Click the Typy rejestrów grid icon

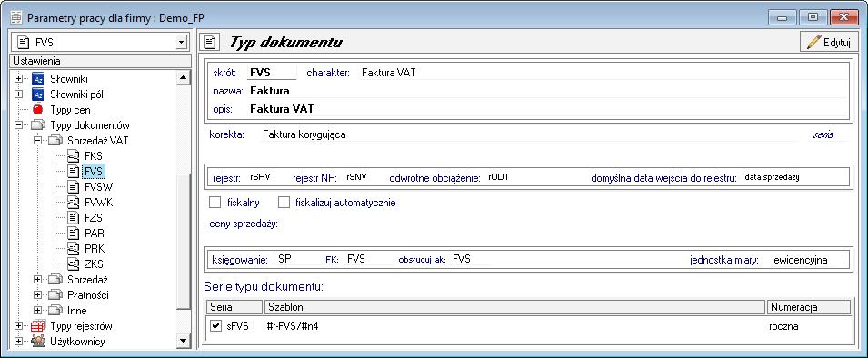coord(37,326)
